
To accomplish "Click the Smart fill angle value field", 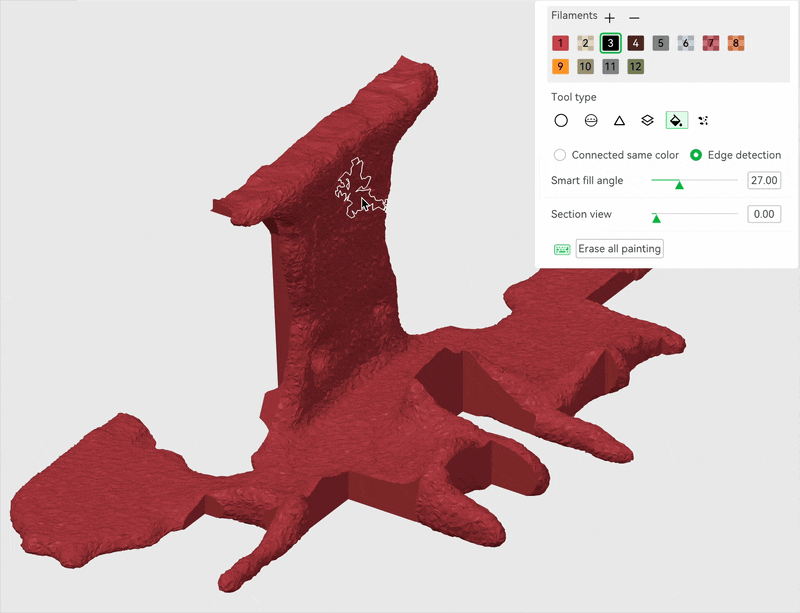I will click(764, 181).
